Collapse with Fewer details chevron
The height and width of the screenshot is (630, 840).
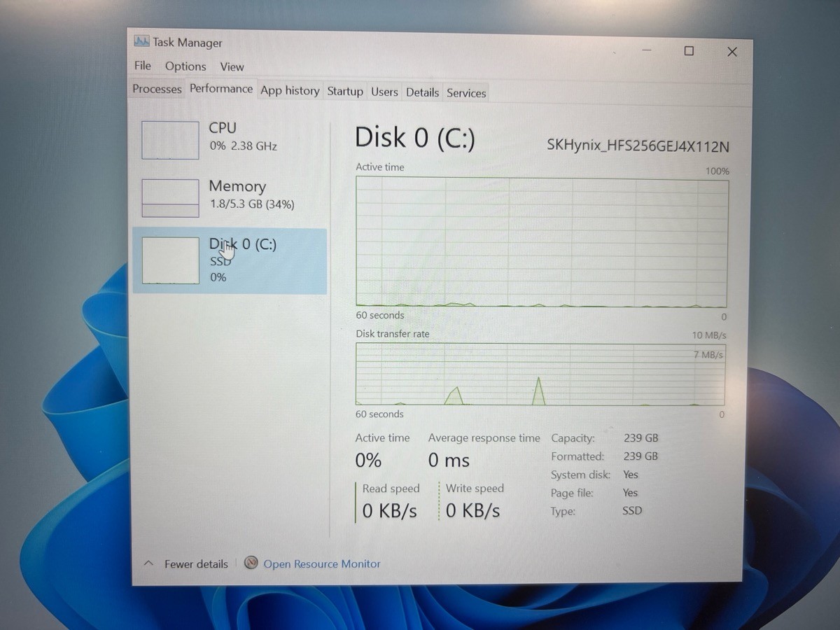pyautogui.click(x=148, y=563)
